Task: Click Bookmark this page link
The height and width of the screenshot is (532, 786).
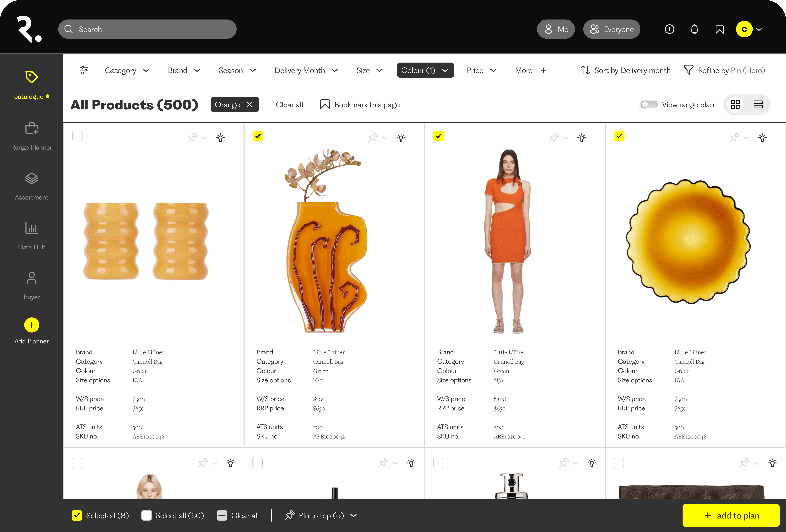Action: (367, 105)
